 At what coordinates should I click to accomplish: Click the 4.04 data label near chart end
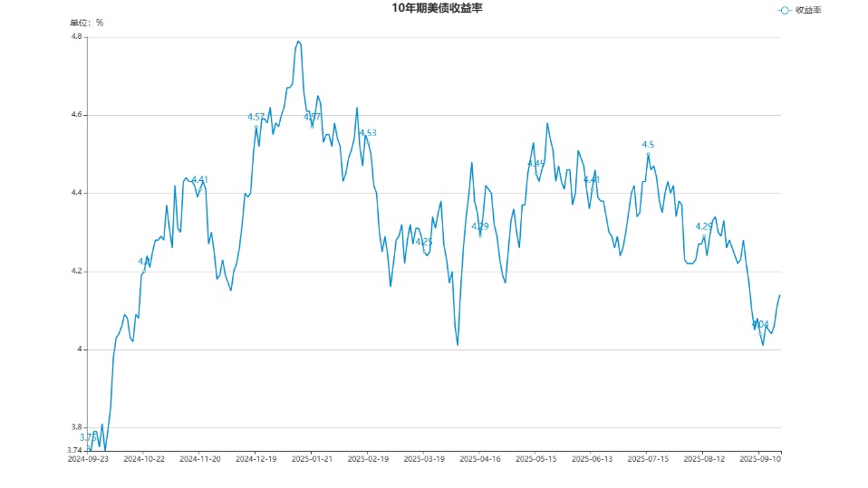pos(760,324)
